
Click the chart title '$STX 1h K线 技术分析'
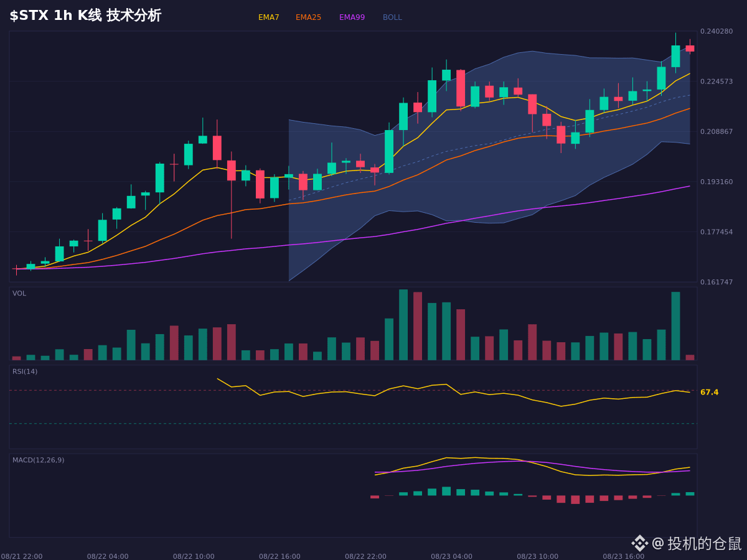point(85,16)
